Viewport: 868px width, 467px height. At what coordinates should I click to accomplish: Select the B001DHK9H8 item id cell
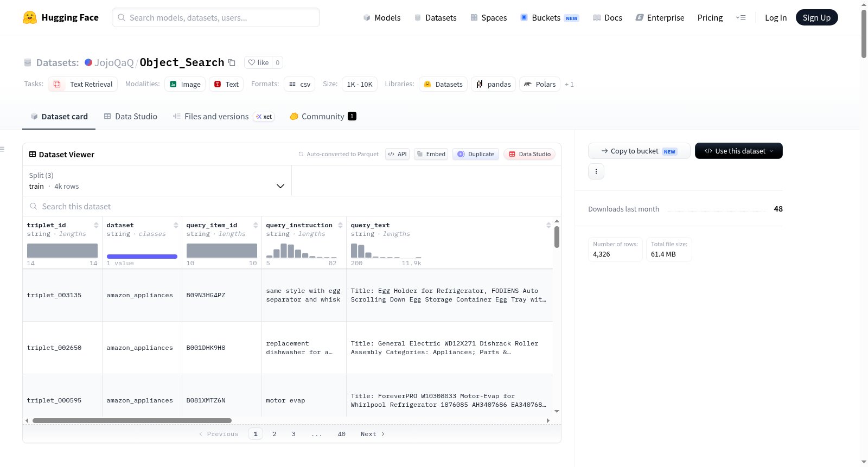[x=222, y=348]
